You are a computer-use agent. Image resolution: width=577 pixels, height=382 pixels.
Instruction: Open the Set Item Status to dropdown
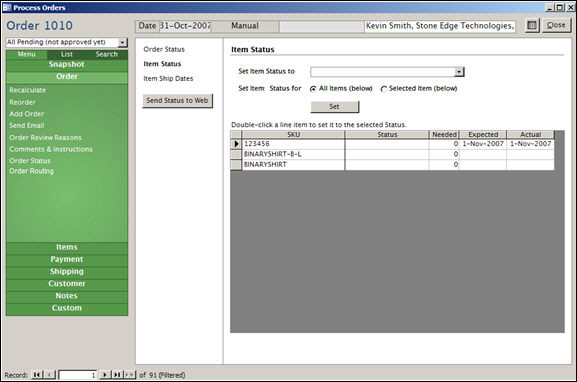pos(459,72)
